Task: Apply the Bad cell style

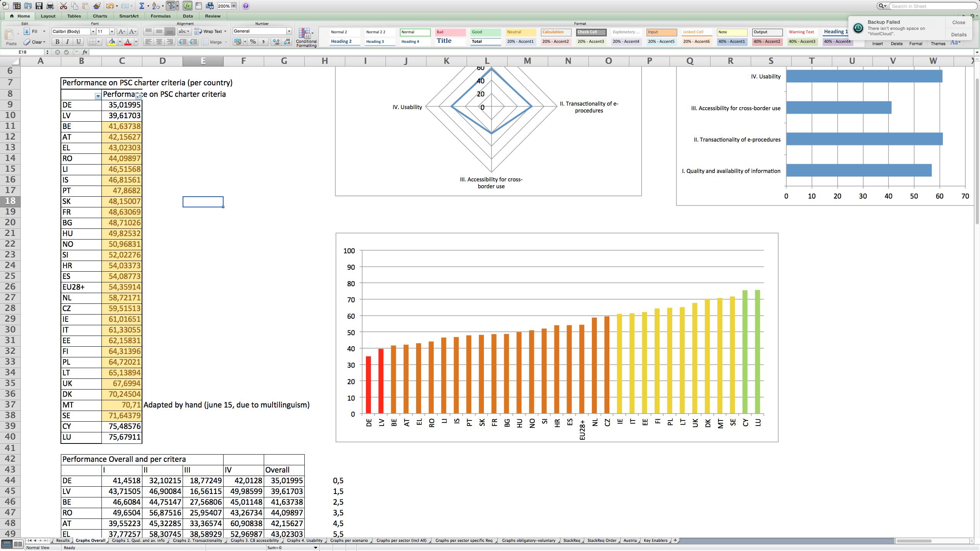Action: (x=450, y=32)
